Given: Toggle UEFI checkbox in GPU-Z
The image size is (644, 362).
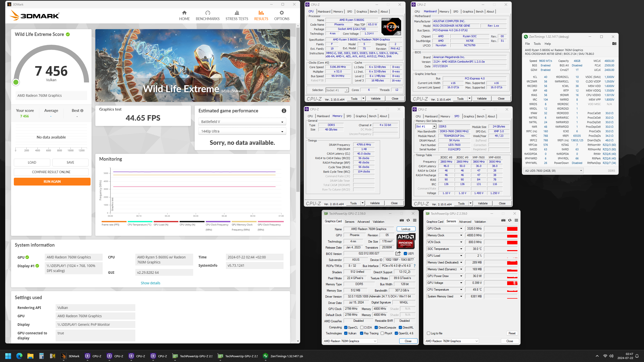Looking at the screenshot, I should pos(405,253).
